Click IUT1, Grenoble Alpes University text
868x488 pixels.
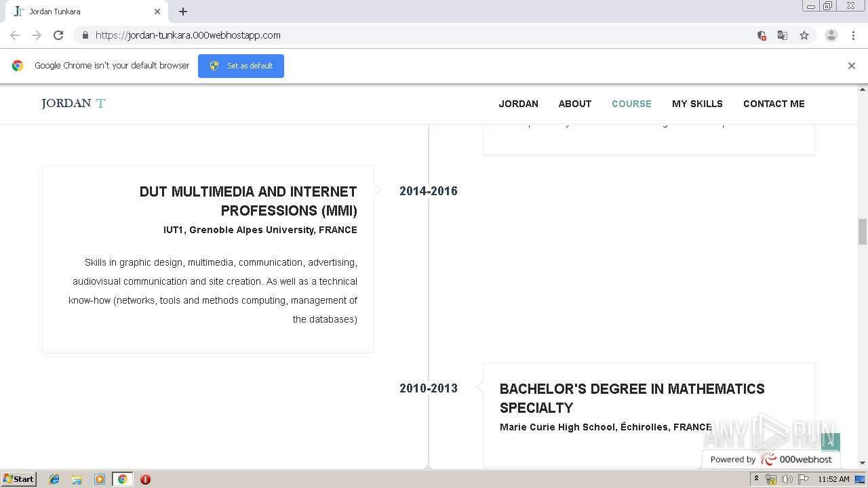pos(260,230)
